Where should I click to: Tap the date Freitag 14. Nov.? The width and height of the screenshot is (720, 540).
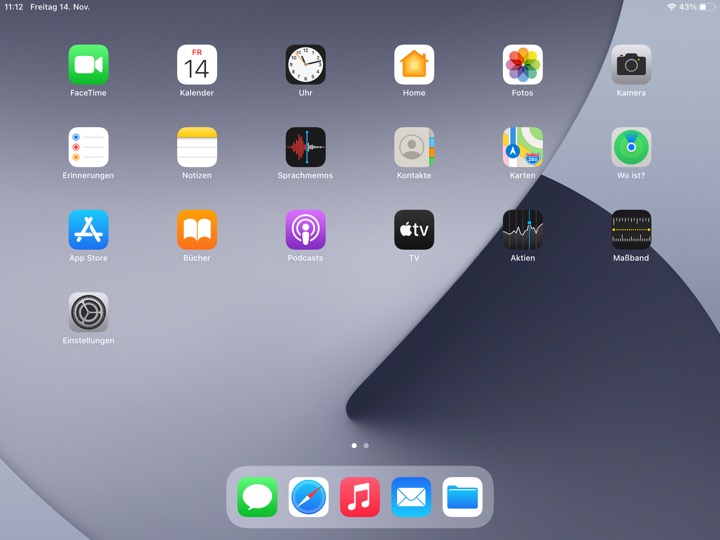pos(60,7)
